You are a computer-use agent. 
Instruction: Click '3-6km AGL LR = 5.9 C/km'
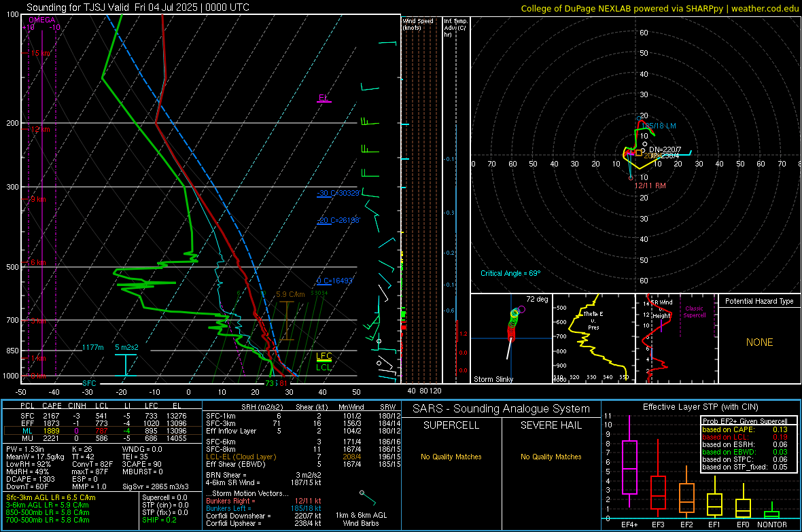48,505
